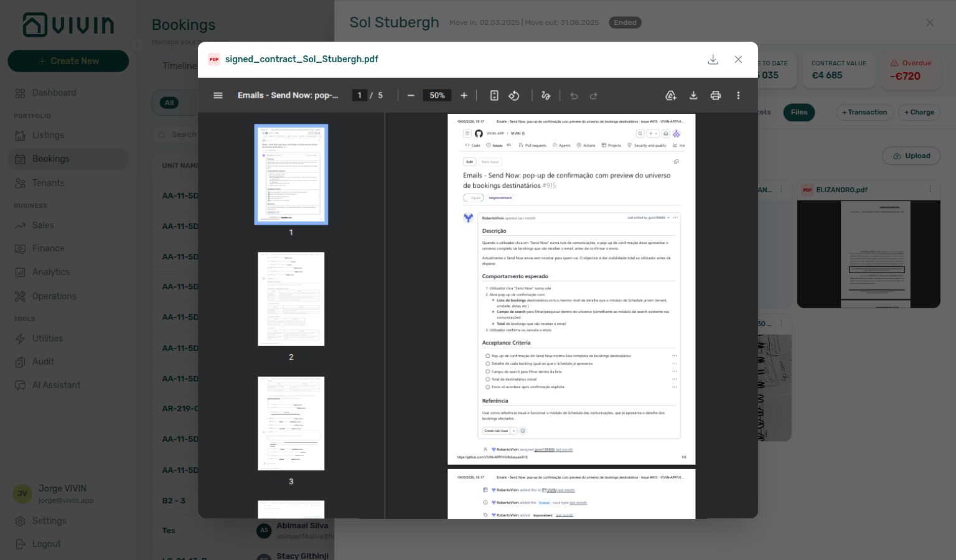Open Sales in the sidebar

68,225
